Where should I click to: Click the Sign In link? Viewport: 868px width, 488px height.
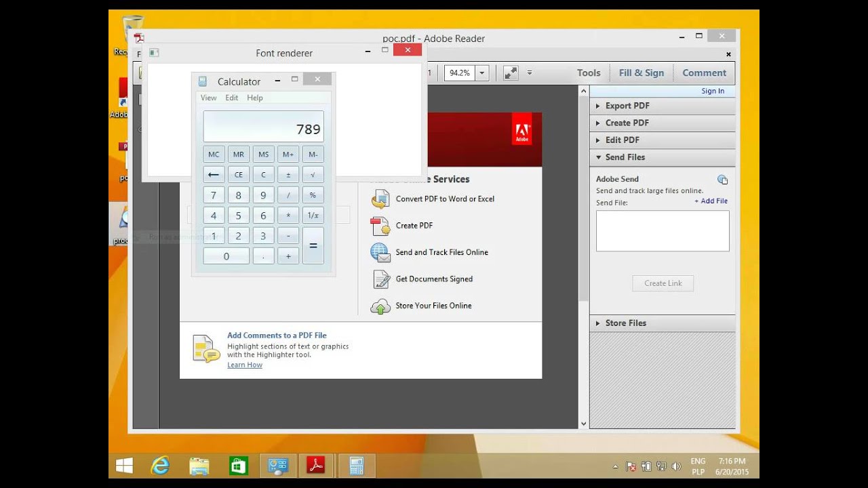[x=713, y=91]
